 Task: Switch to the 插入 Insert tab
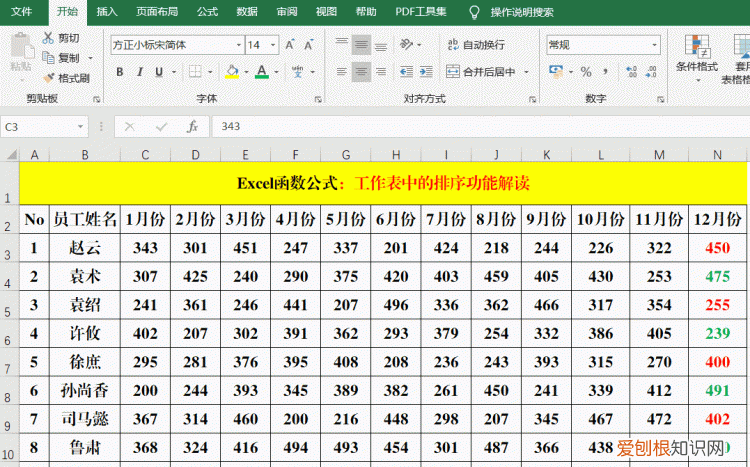107,11
